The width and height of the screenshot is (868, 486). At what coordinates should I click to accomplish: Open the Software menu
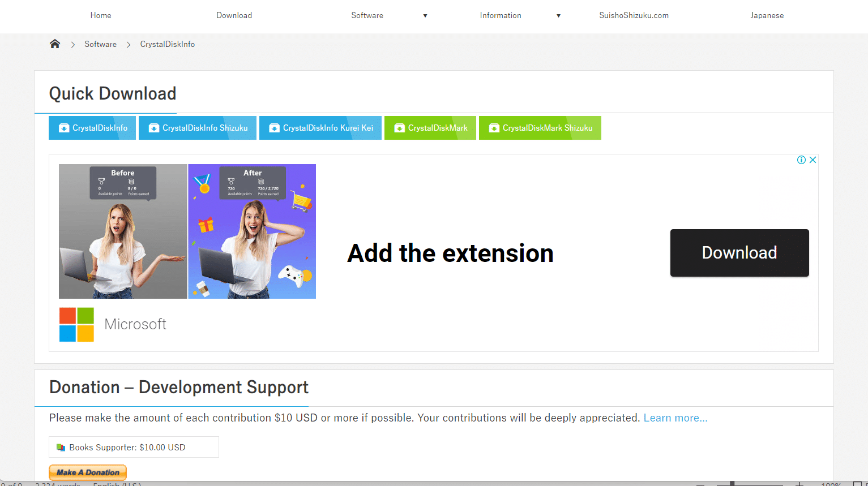coord(367,15)
